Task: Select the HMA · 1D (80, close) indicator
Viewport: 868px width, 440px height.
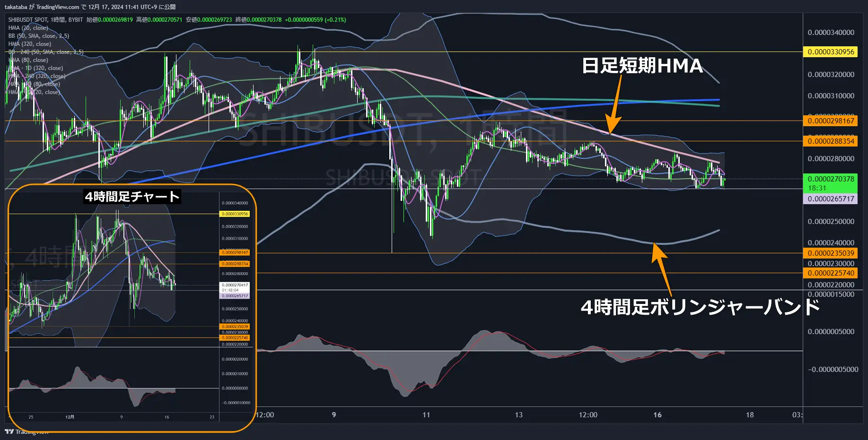Action: [34, 84]
